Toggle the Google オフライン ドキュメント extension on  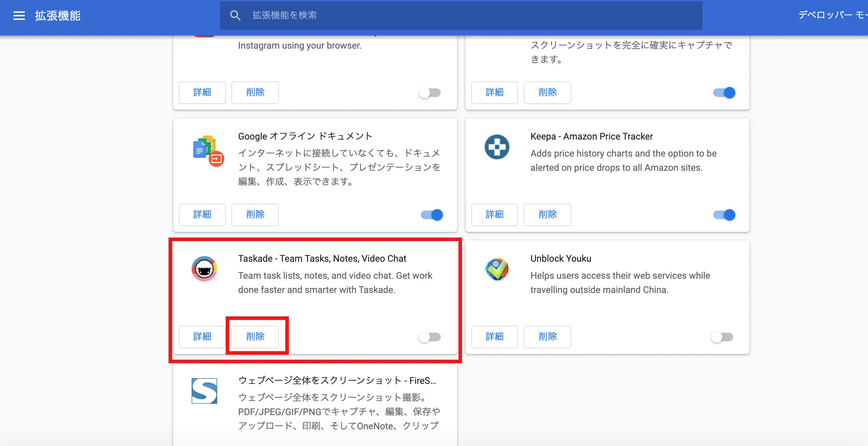click(x=430, y=214)
